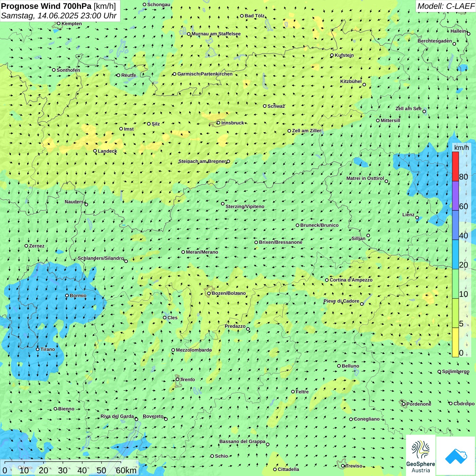Click the light green 10 km/h legend color
476x476 pixels.
pos(455,284)
